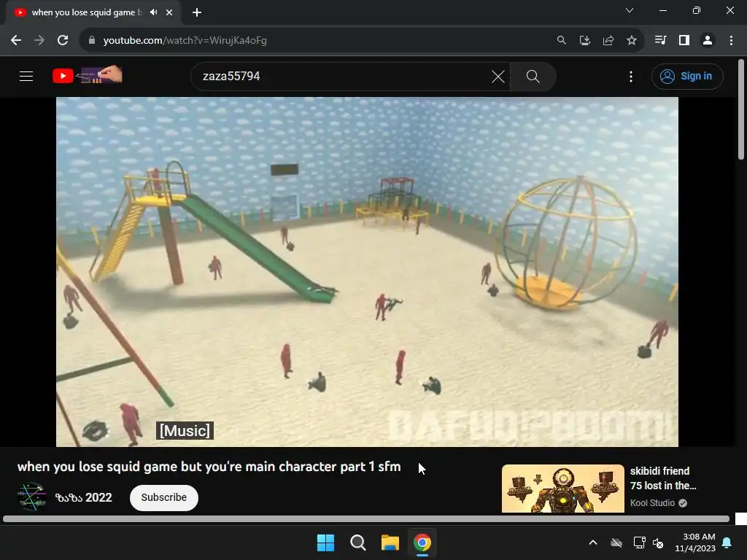
Task: Run the YouTube search with magnifier button
Action: 533,76
